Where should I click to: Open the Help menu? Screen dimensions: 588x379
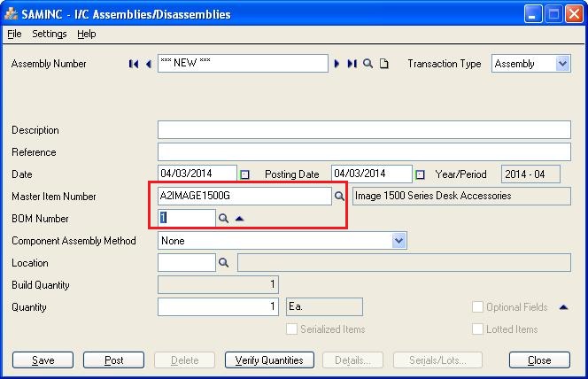coord(87,34)
